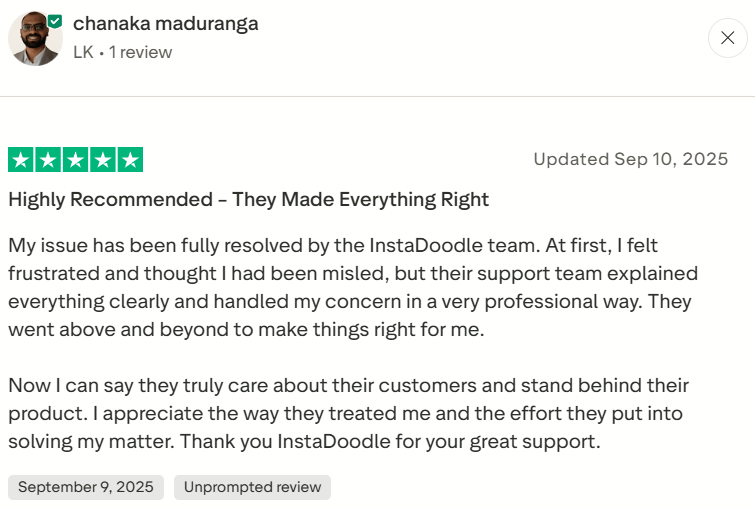Open the Highly Recommended review title
The width and height of the screenshot is (755, 507).
tap(248, 199)
